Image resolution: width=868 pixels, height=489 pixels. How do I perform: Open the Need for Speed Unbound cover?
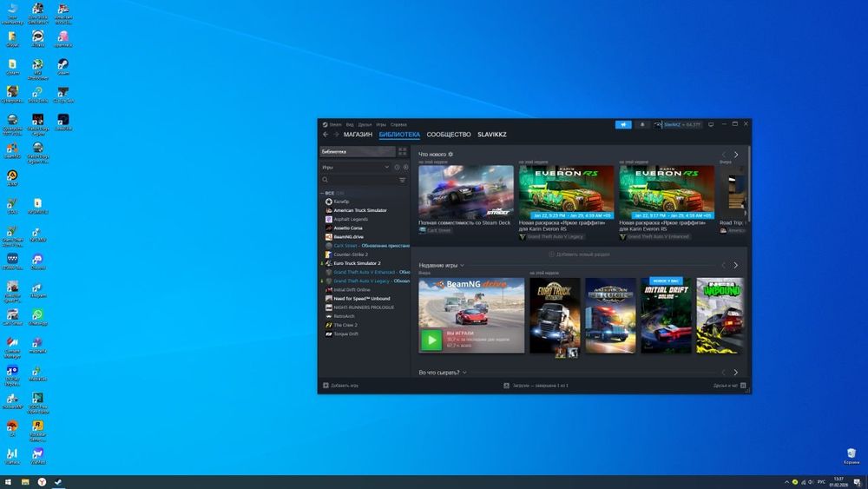coord(720,315)
